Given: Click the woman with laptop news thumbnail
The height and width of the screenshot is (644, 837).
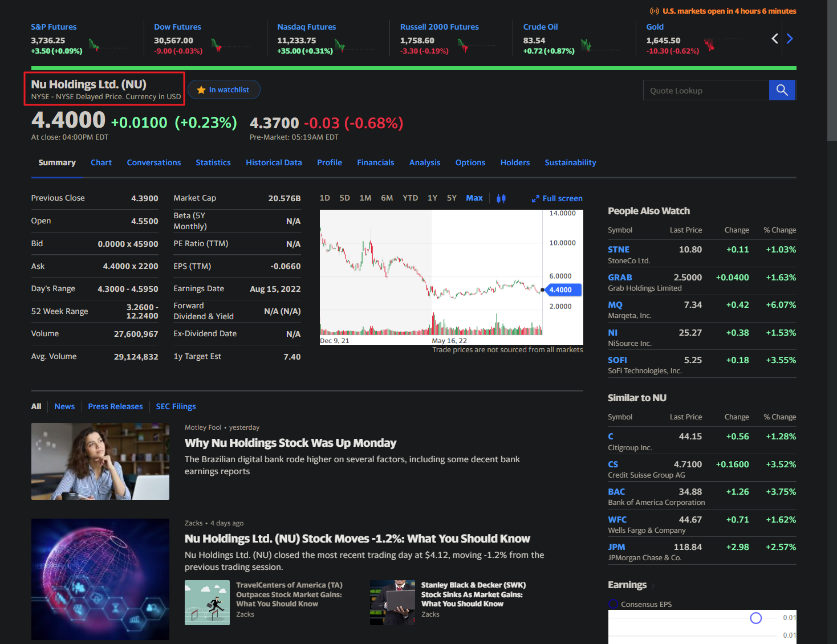Looking at the screenshot, I should [x=100, y=461].
